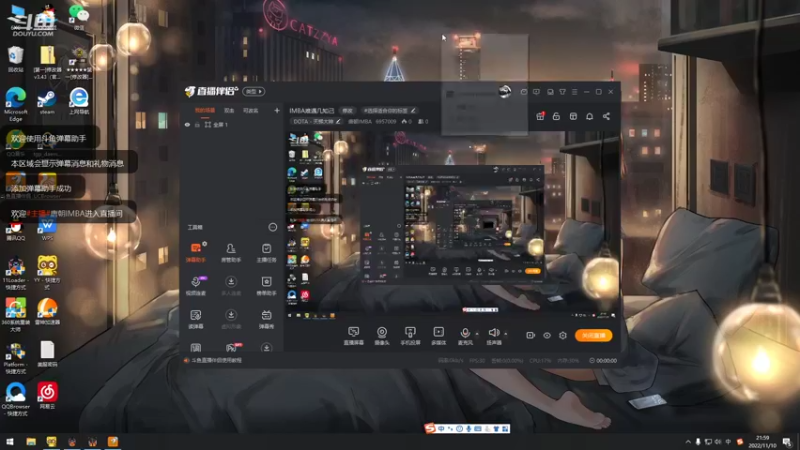
Task: Open the Recycle Bin desktop icon
Action: coord(15,59)
